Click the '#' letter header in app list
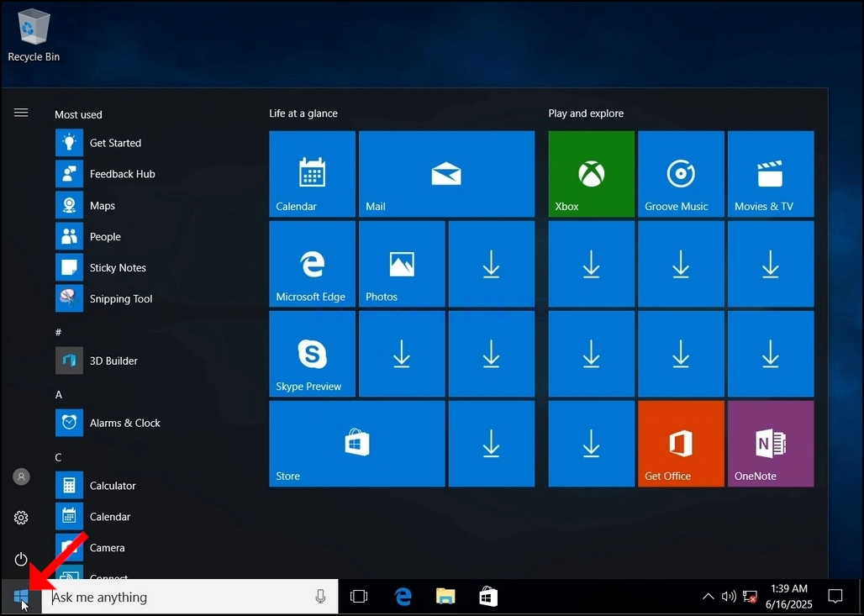This screenshot has height=616, width=864. (x=58, y=332)
